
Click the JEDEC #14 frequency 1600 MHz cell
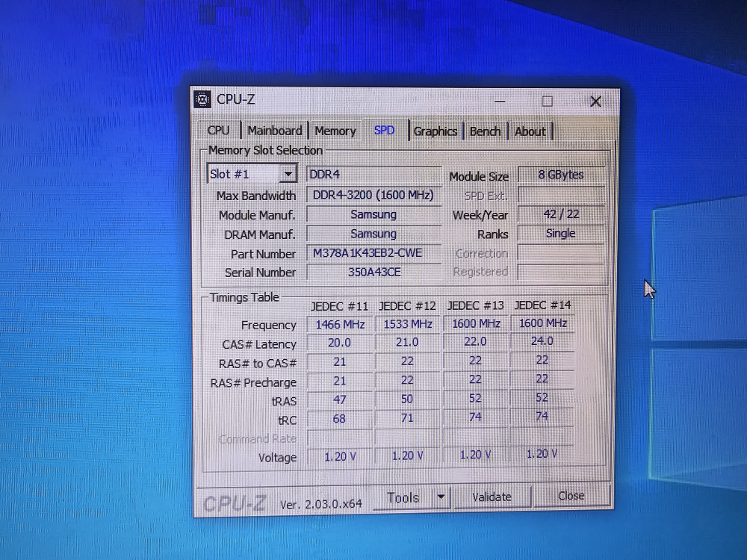(542, 323)
